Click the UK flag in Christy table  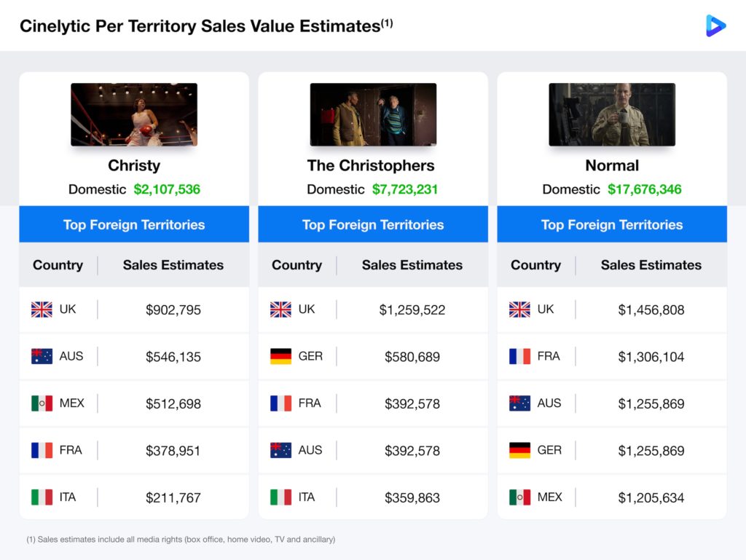(x=42, y=309)
